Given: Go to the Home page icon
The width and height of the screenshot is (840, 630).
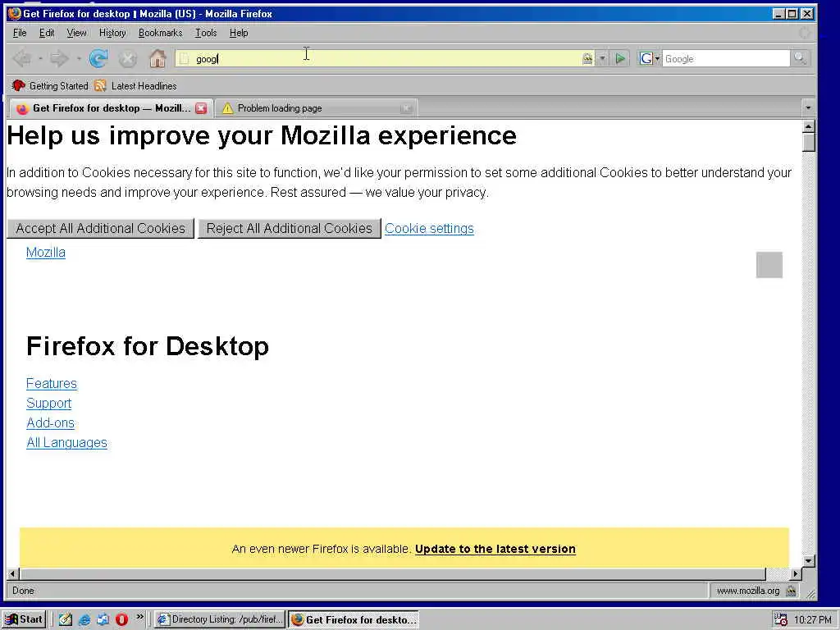Looking at the screenshot, I should pos(157,58).
